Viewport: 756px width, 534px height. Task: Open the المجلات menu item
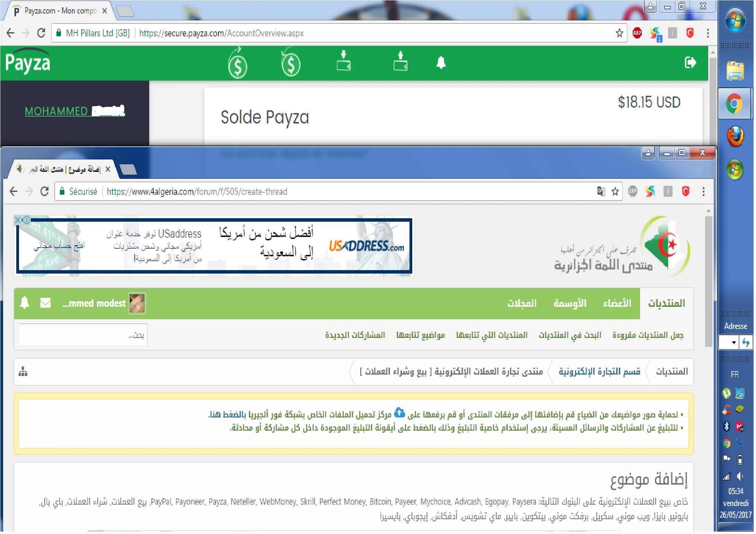pos(522,303)
